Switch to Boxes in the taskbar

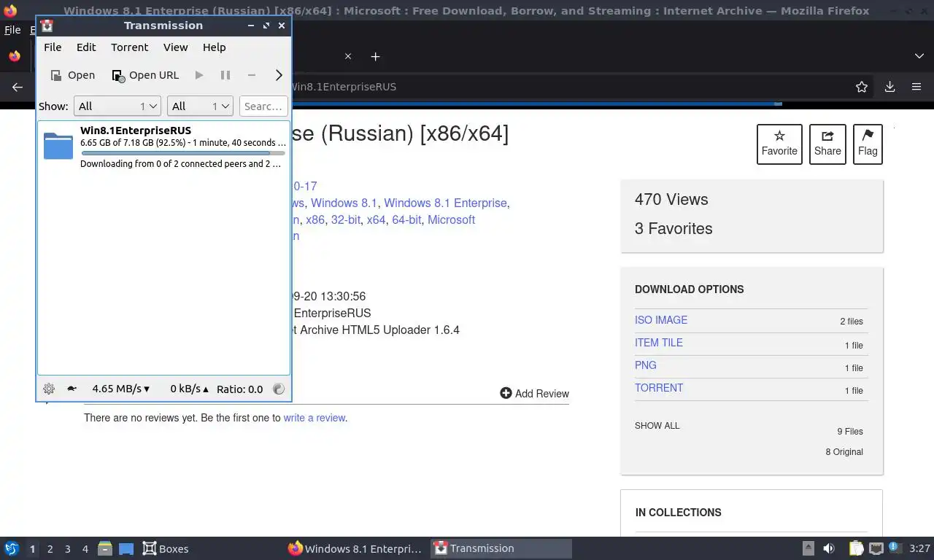pyautogui.click(x=166, y=548)
